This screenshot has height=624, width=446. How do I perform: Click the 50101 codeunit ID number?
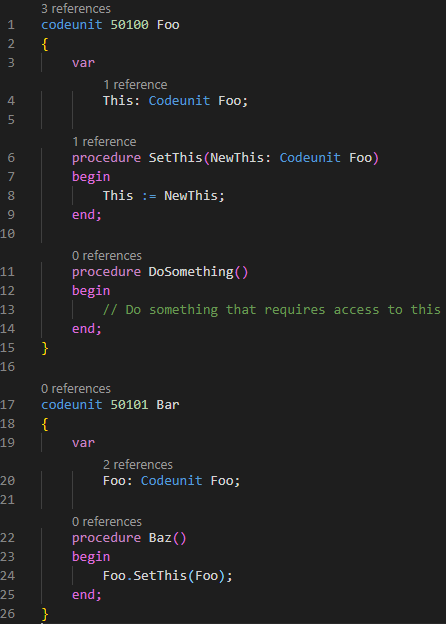tap(129, 405)
